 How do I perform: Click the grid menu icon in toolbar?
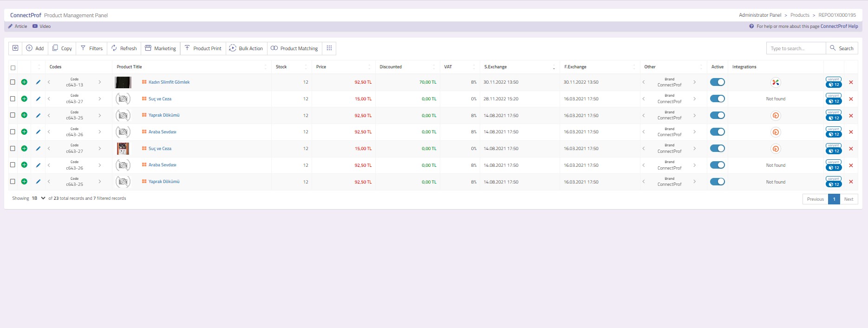329,48
